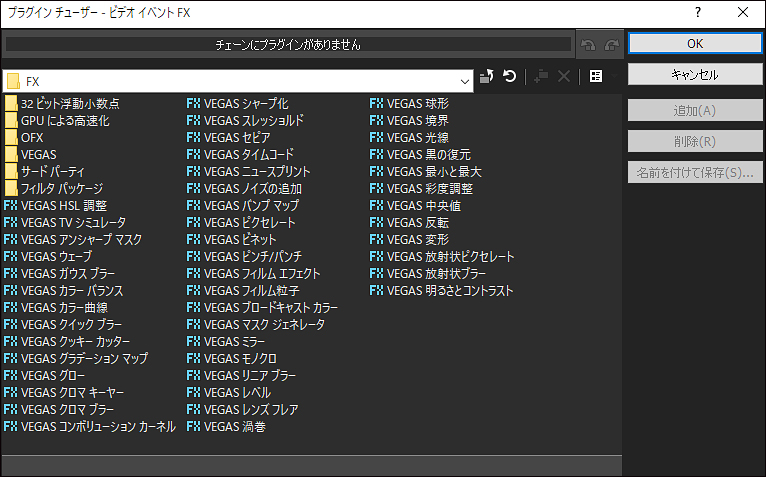
Task: Open the VEGAS folder
Action: (x=30, y=155)
